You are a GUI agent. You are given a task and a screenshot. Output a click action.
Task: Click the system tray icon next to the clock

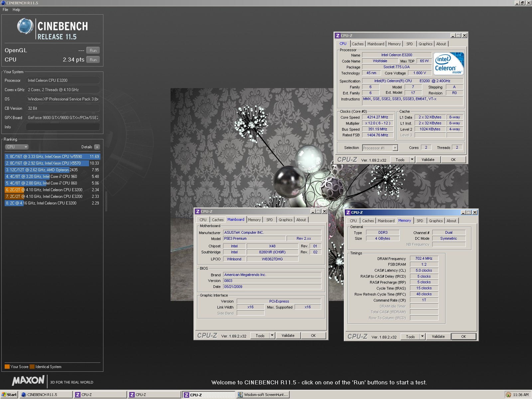pyautogui.click(x=508, y=395)
